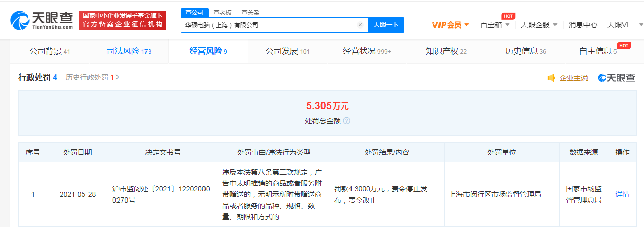Select the 查关系 search tab
644x227 pixels.
click(x=250, y=13)
